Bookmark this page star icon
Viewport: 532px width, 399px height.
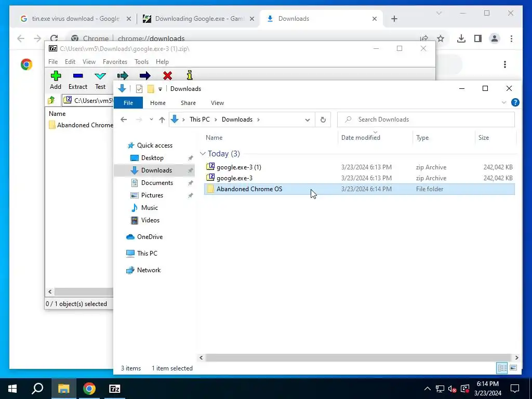[x=441, y=38]
